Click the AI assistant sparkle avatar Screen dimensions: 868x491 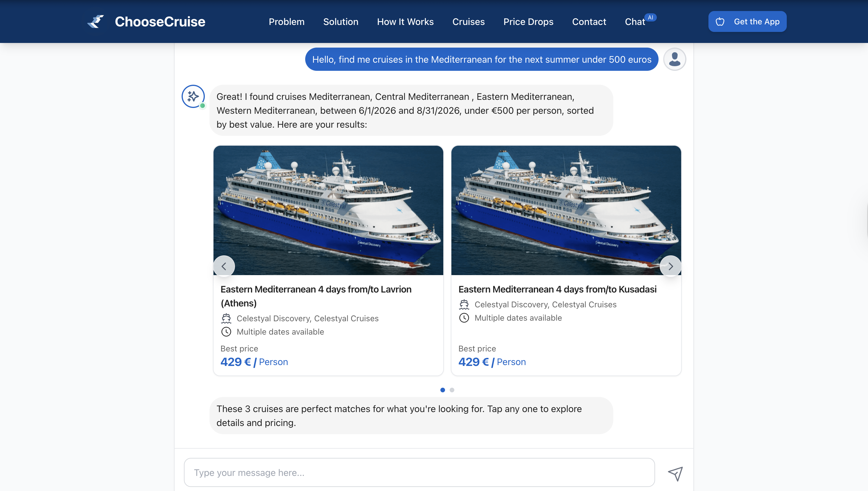pyautogui.click(x=193, y=96)
